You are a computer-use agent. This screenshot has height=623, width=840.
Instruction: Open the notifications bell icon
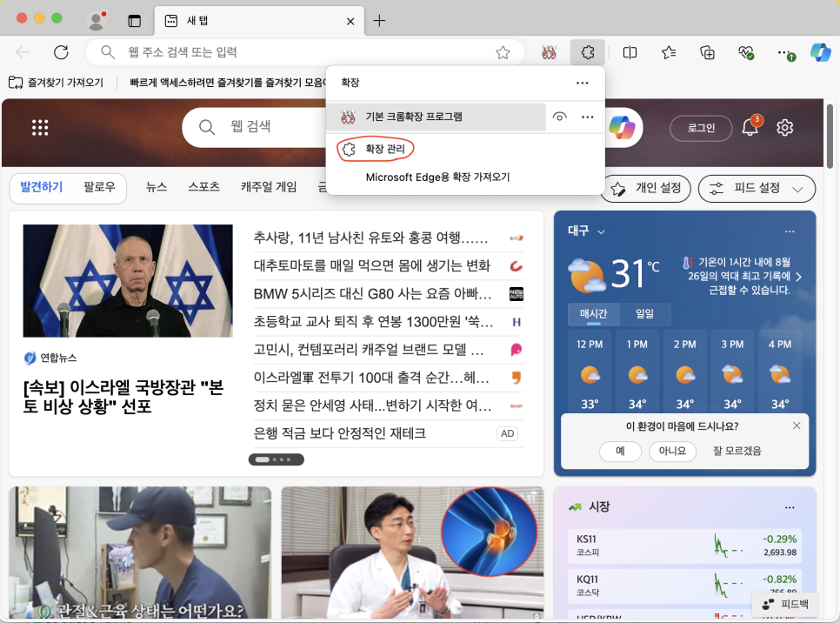[750, 128]
